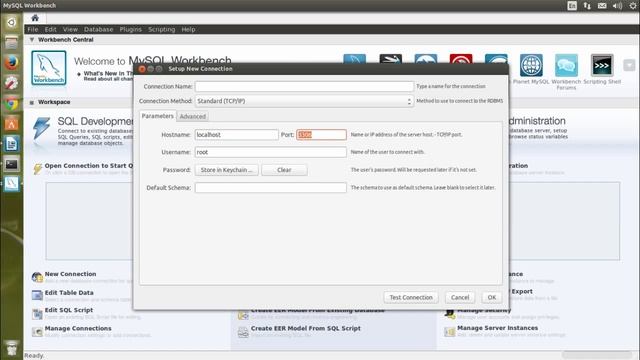Switch to the Advanced tab
The image size is (640, 360).
pos(193,116)
